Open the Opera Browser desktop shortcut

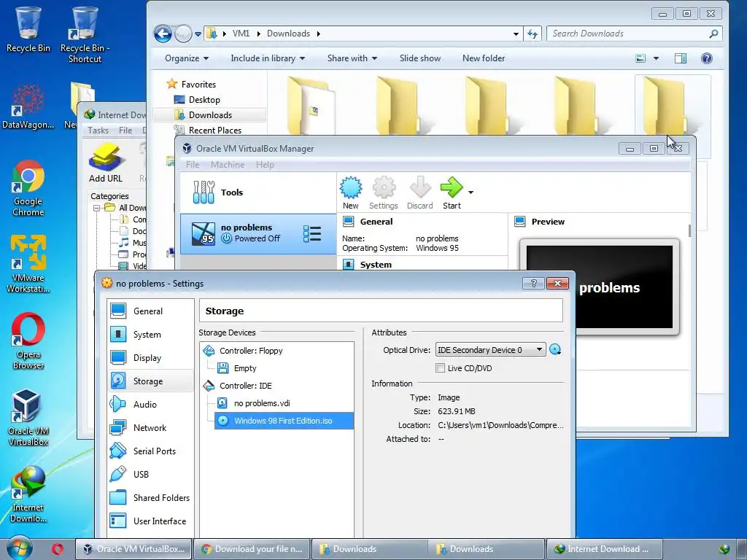(28, 341)
